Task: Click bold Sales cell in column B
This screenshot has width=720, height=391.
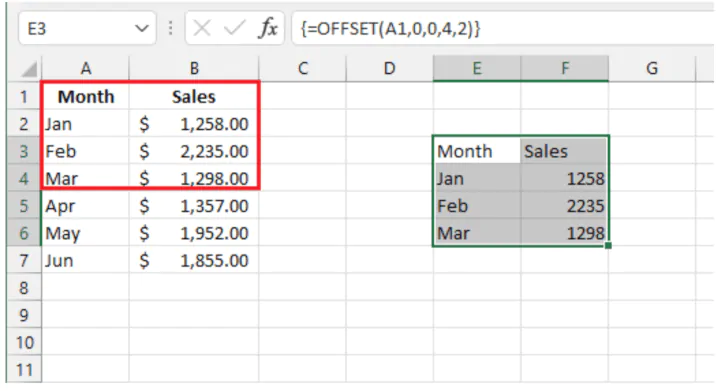Action: point(194,96)
